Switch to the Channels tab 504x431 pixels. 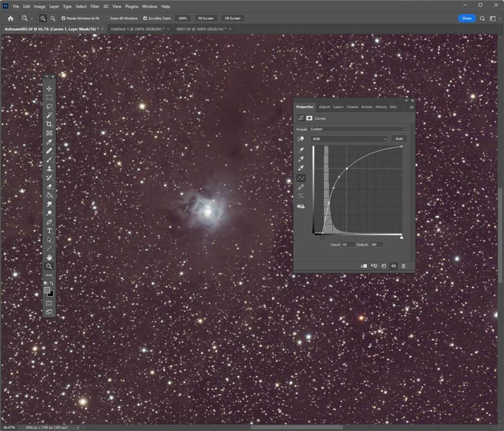[353, 107]
